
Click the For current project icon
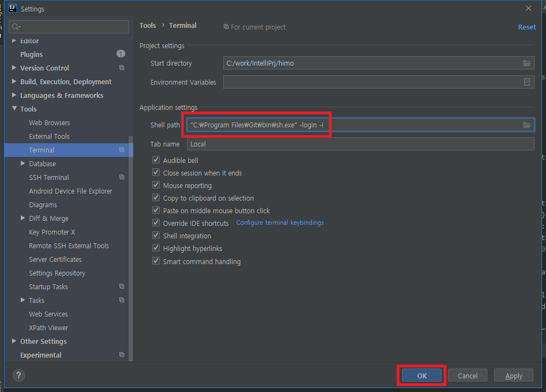pos(226,27)
